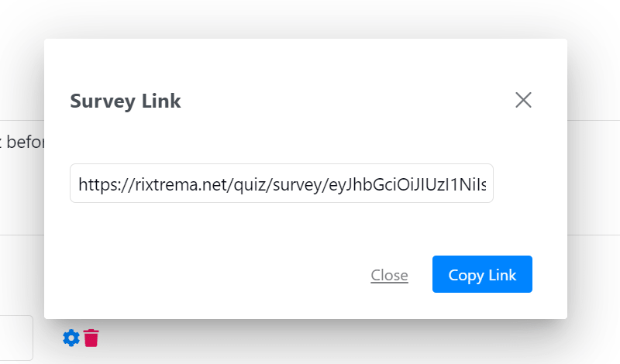This screenshot has width=620, height=364.
Task: Close the Survey Link modal with X
Action: (523, 100)
